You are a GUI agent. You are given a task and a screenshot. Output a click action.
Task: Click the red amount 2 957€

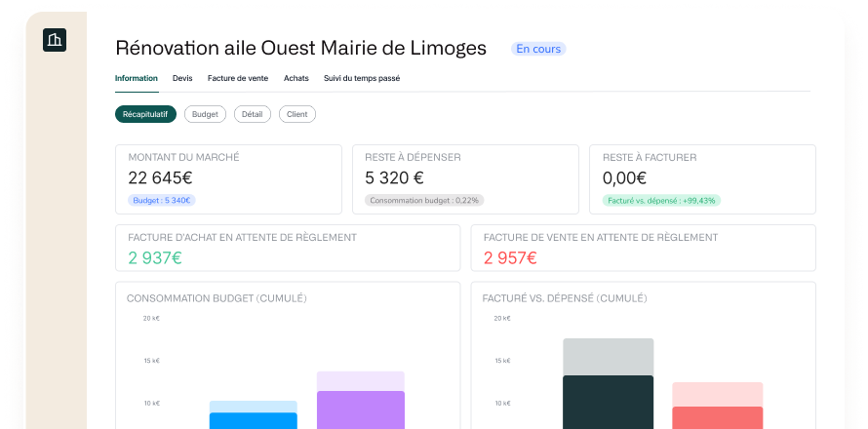point(510,257)
